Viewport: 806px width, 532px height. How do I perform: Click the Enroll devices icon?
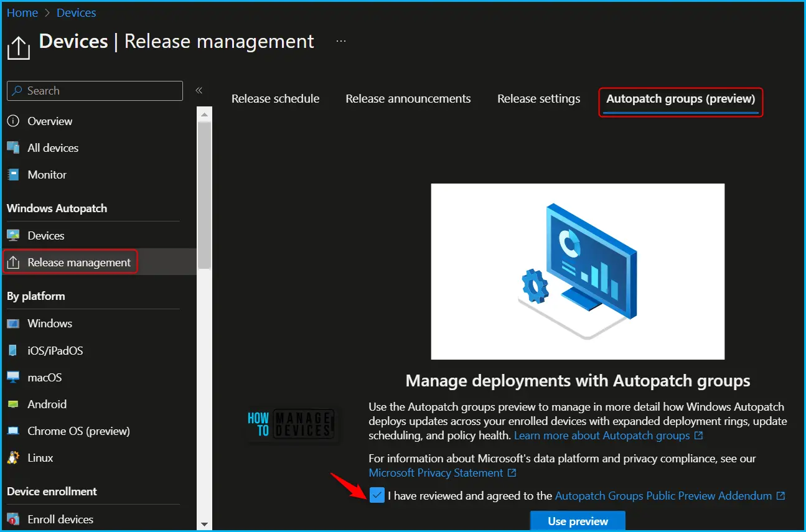click(13, 520)
